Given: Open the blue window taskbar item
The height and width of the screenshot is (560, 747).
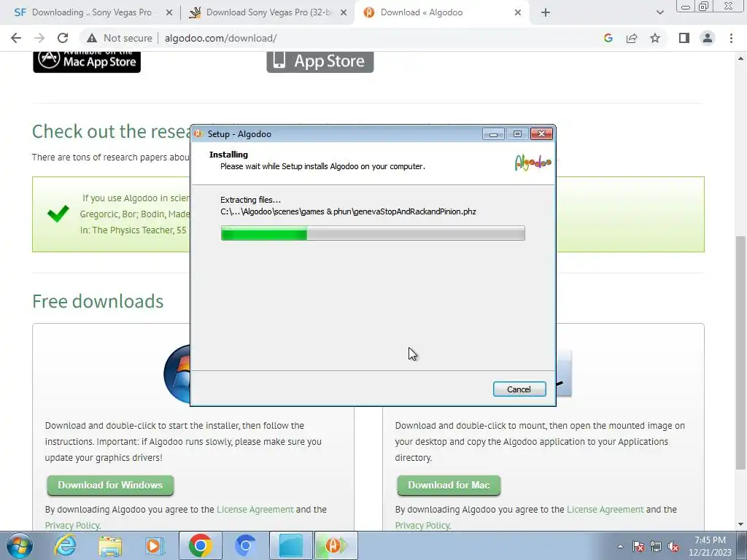Looking at the screenshot, I should coord(290,545).
